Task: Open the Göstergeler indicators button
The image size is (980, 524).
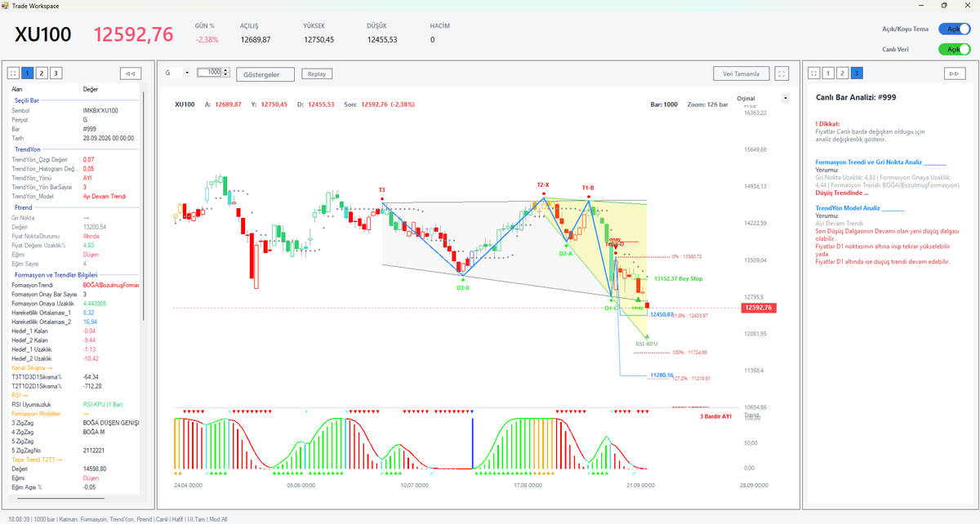Action: (x=265, y=74)
